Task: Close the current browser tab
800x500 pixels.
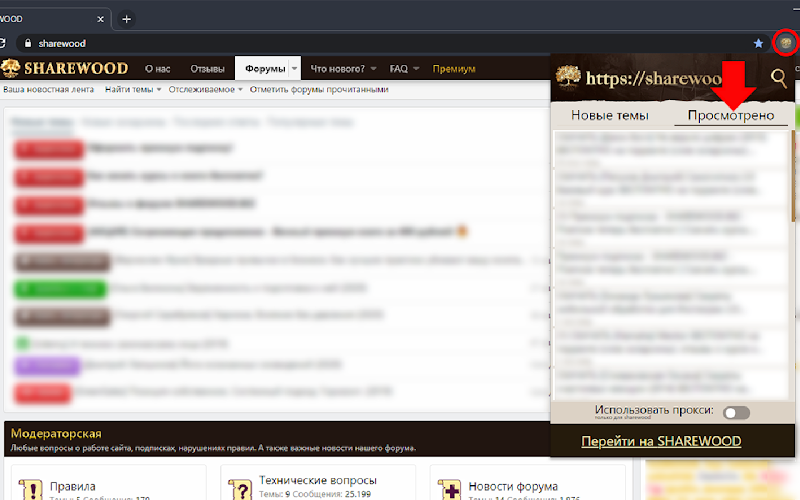Action: pos(101,19)
